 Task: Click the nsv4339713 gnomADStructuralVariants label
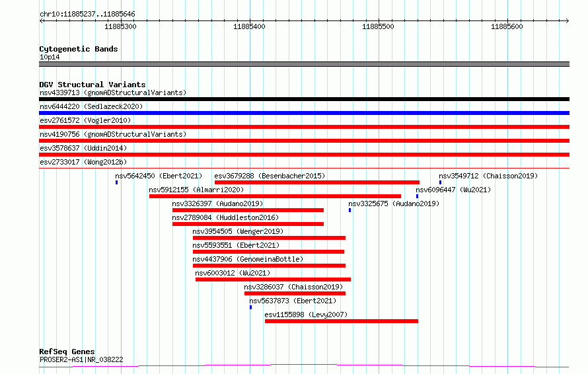[113, 93]
